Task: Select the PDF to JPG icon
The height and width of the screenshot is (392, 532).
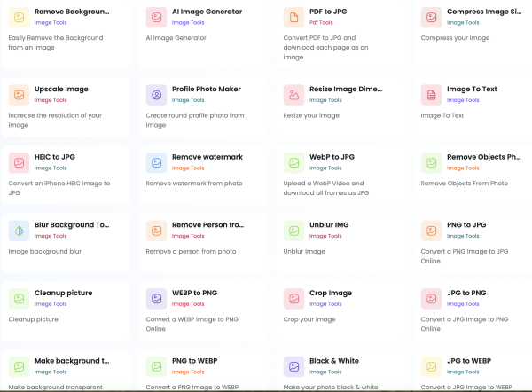Action: (294, 17)
